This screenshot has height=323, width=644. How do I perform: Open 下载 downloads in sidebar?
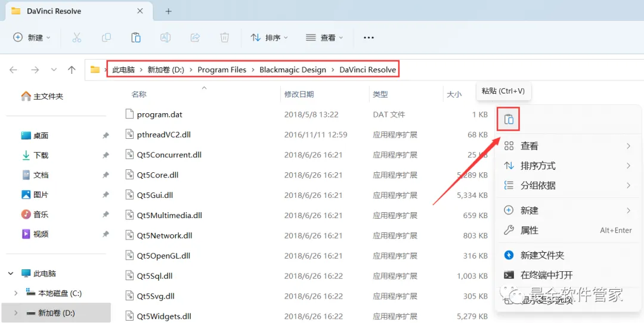coord(35,155)
